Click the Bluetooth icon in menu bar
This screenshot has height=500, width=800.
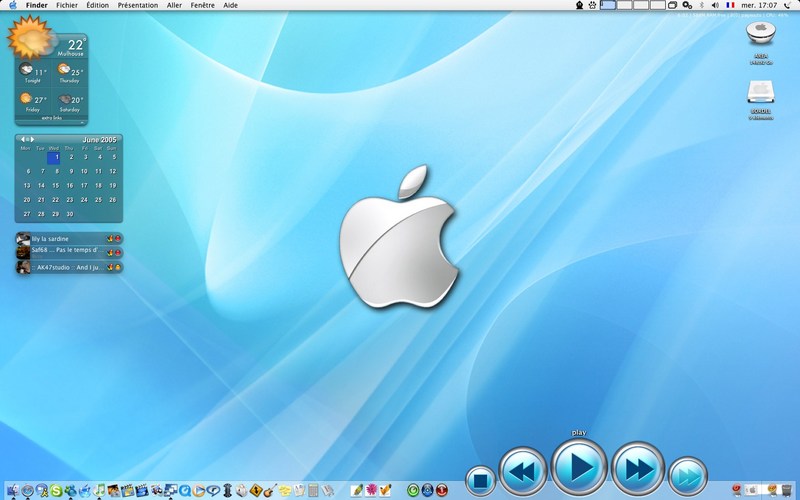[702, 5]
